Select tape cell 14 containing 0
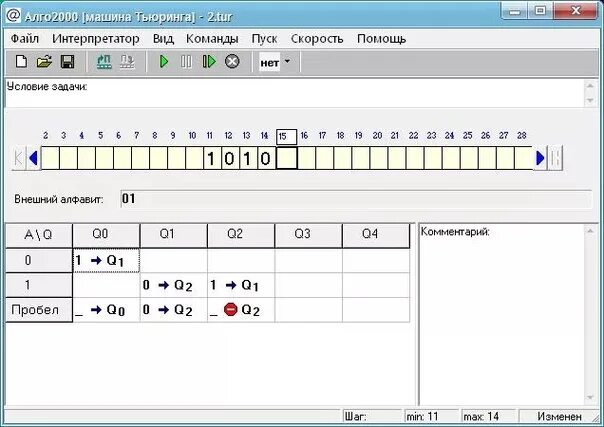 point(267,158)
